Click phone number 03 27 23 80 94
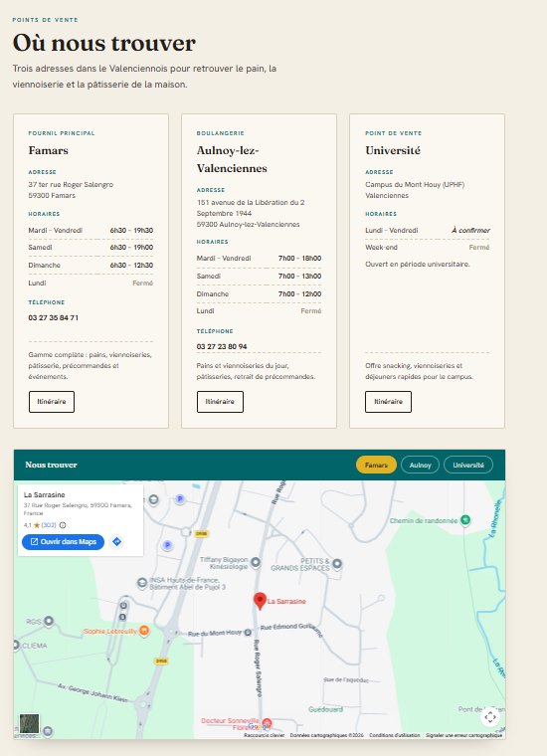Viewport: 547px width, 756px height. 222,346
